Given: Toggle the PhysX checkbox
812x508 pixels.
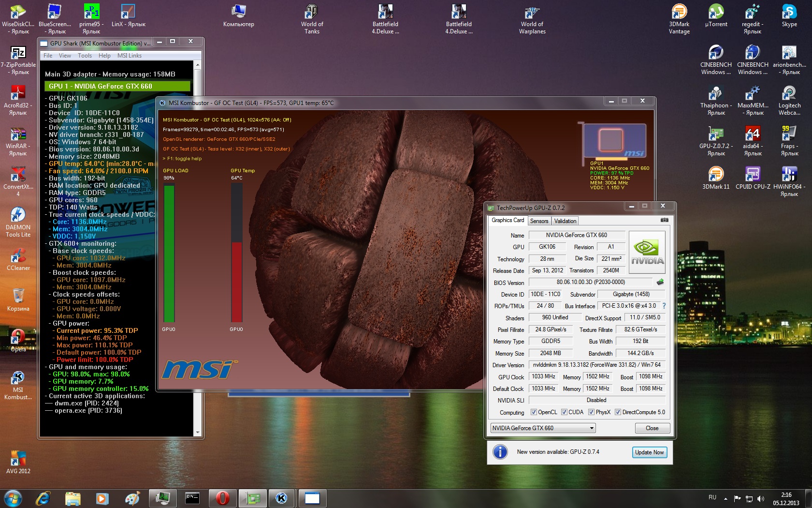Looking at the screenshot, I should tap(591, 412).
